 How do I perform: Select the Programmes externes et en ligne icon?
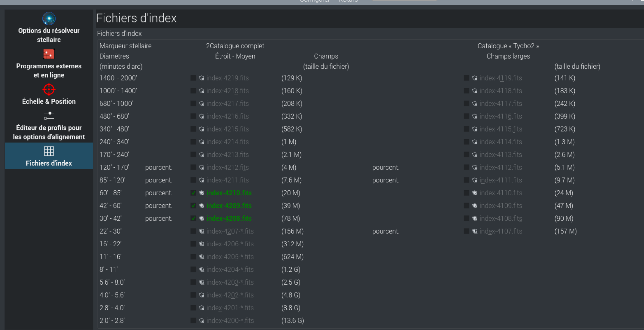pyautogui.click(x=49, y=54)
